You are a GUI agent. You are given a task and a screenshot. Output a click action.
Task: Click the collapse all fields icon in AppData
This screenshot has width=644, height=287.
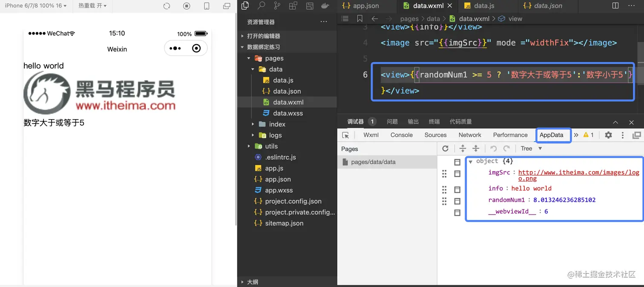[476, 148]
